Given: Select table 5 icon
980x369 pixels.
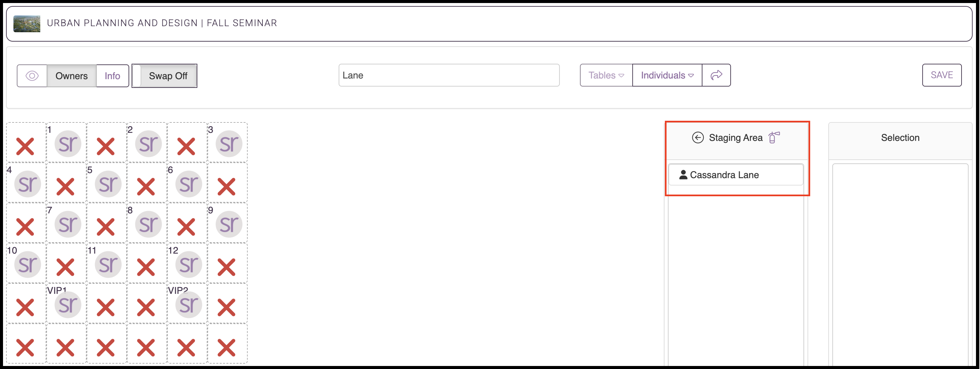Looking at the screenshot, I should 108,184.
